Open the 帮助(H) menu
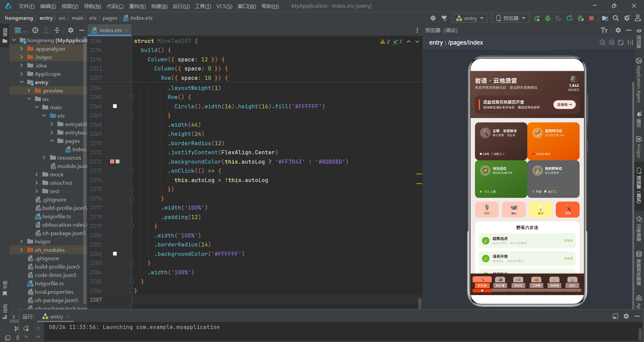Viewport: 644px width, 342px height. pos(270,6)
